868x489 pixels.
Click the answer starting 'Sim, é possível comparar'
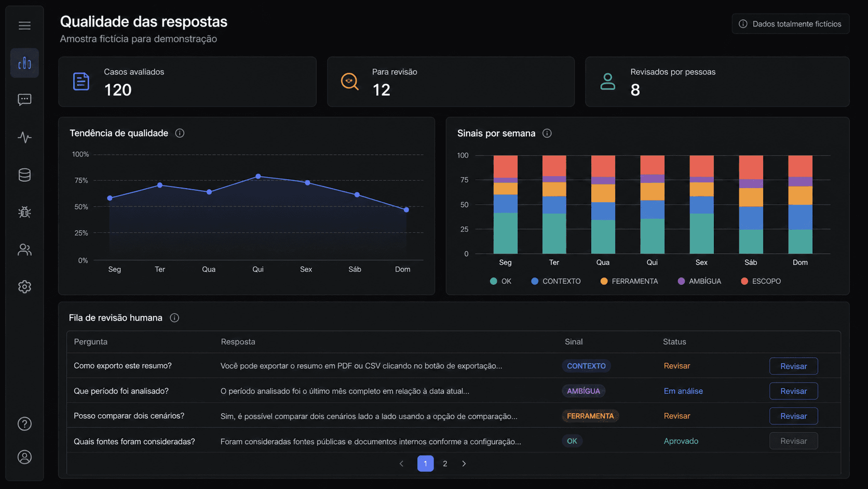pos(369,416)
